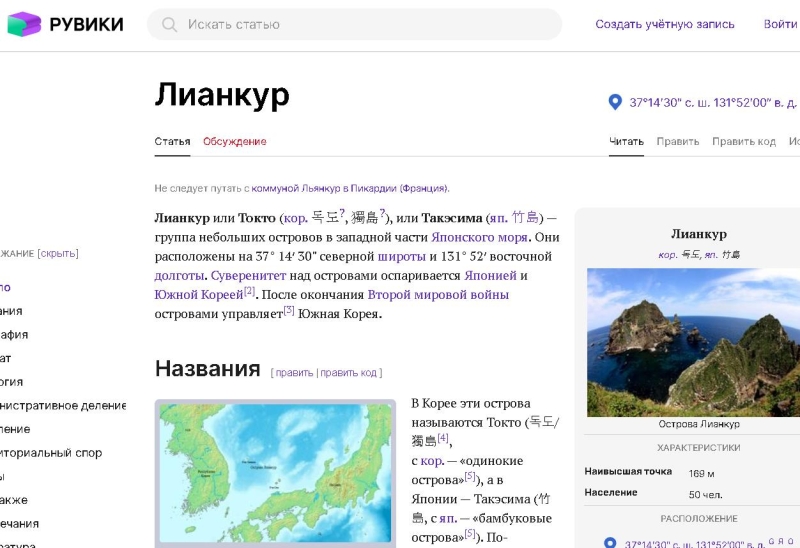Open 'иториальный спор' contents entry
Image resolution: width=800 pixels, height=548 pixels.
pos(51,453)
